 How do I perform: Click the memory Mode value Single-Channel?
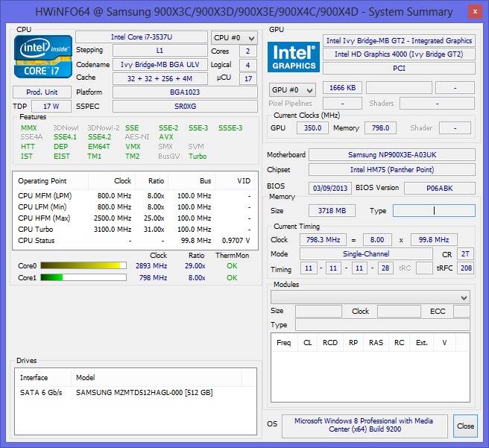pyautogui.click(x=366, y=253)
